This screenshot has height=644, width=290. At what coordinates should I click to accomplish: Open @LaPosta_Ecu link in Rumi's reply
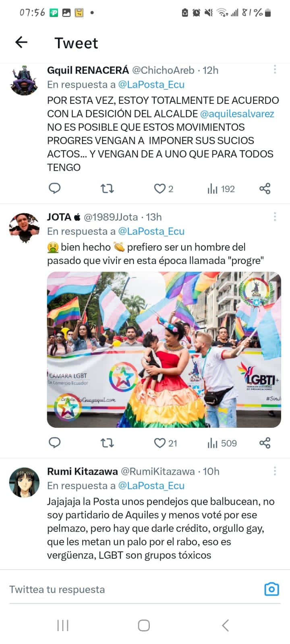tap(151, 486)
